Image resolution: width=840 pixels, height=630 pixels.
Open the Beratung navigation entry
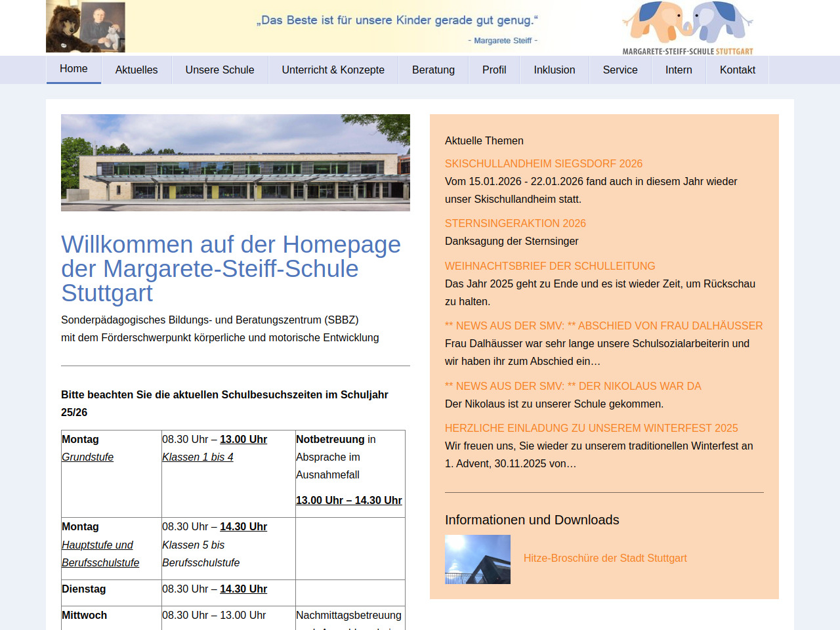tap(433, 70)
